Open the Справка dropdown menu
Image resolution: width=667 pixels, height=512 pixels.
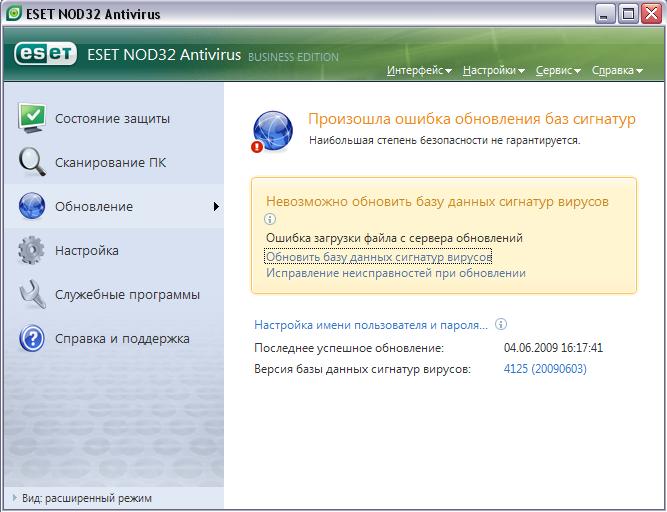[617, 70]
